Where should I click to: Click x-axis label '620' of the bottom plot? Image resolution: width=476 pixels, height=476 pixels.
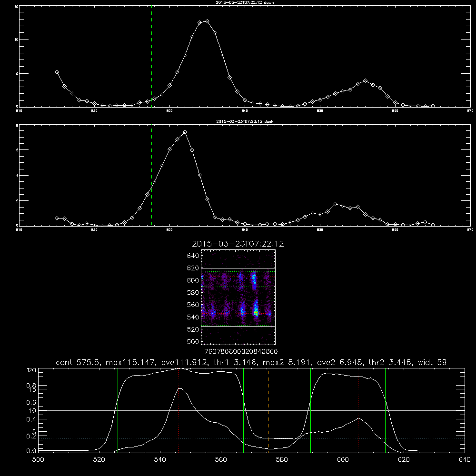(404, 460)
